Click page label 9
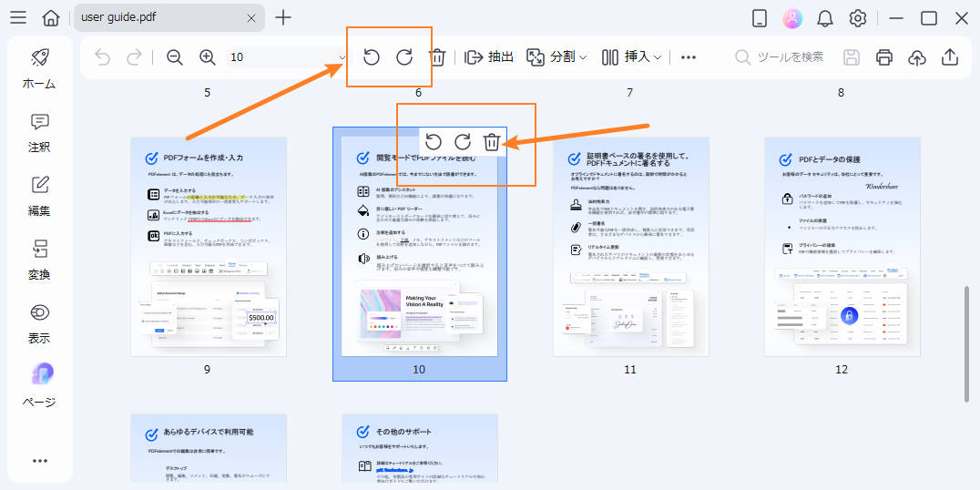This screenshot has width=980, height=490. tap(207, 370)
